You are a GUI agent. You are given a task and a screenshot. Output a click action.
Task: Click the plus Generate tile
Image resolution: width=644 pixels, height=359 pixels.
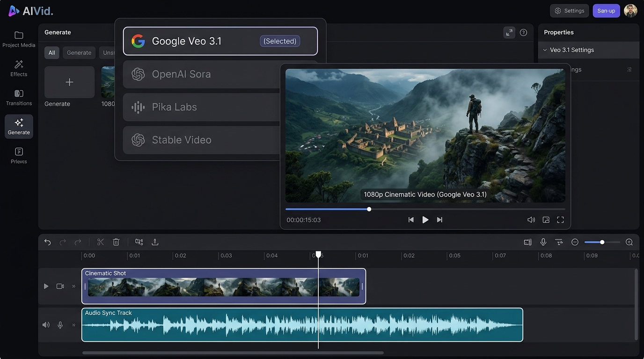pos(69,82)
